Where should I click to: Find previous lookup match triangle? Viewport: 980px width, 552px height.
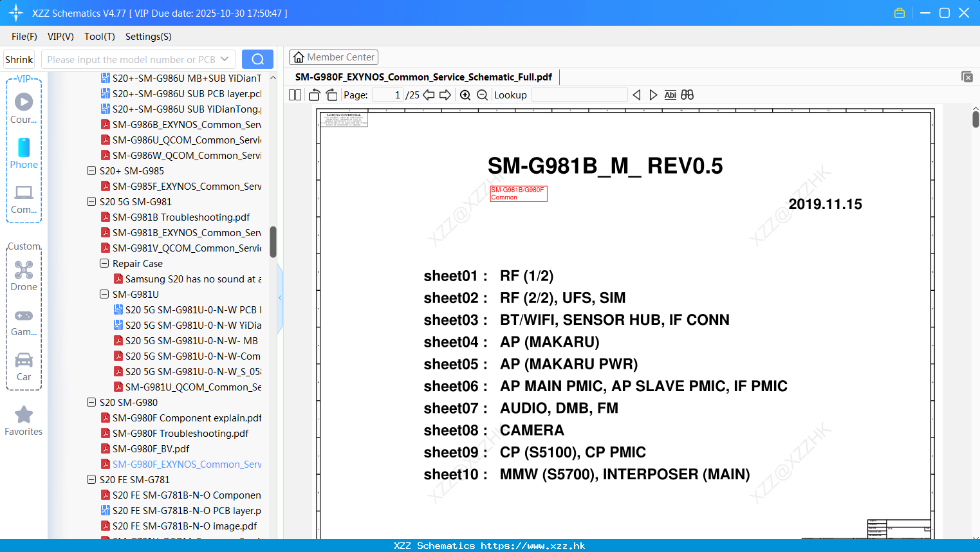636,95
